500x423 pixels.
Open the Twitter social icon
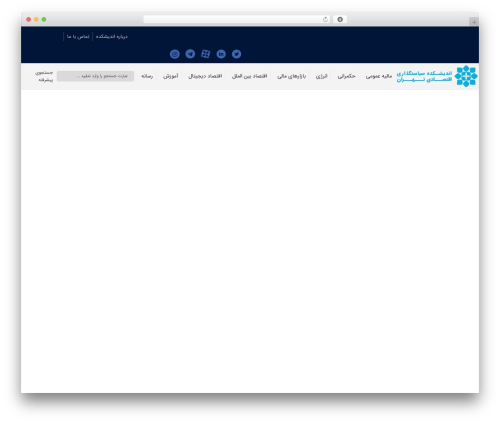(237, 54)
